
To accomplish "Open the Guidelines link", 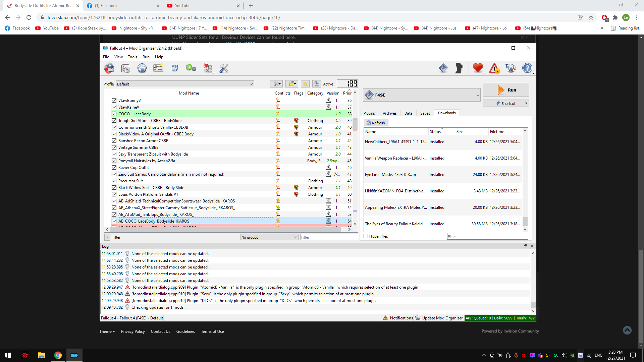I will click(x=185, y=331).
